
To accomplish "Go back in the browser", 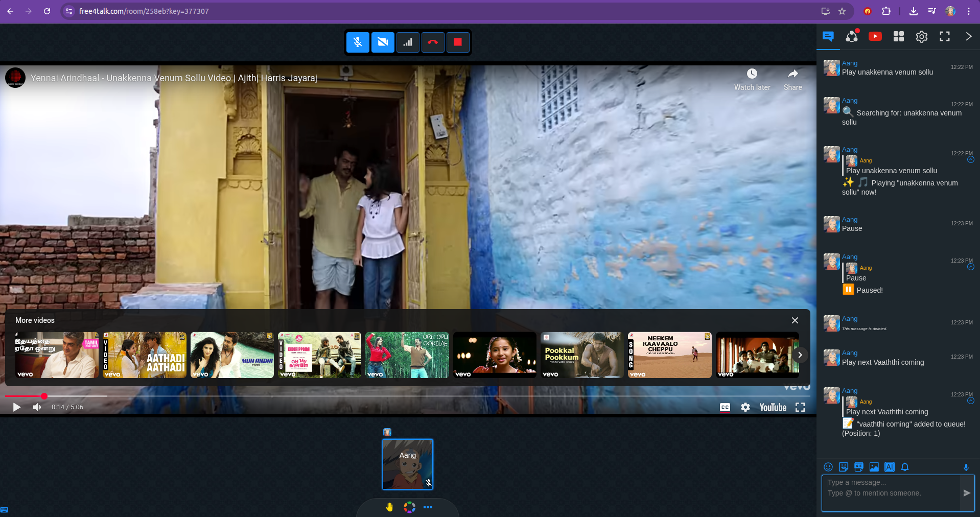I will (x=10, y=11).
